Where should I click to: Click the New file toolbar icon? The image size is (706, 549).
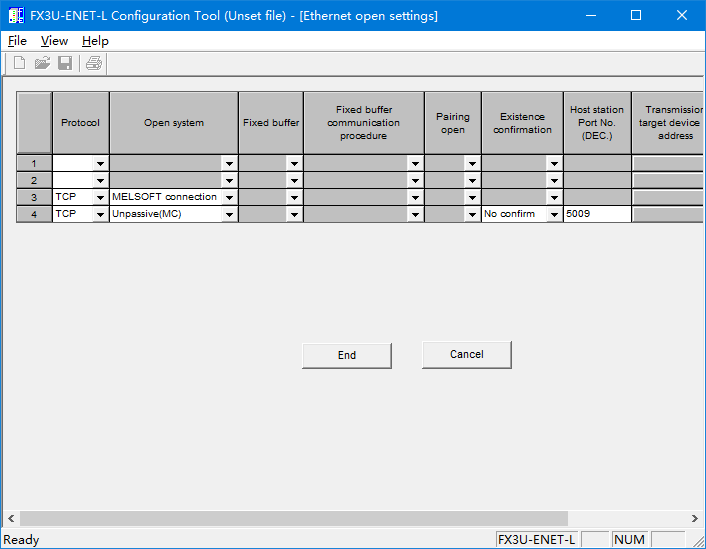click(19, 64)
